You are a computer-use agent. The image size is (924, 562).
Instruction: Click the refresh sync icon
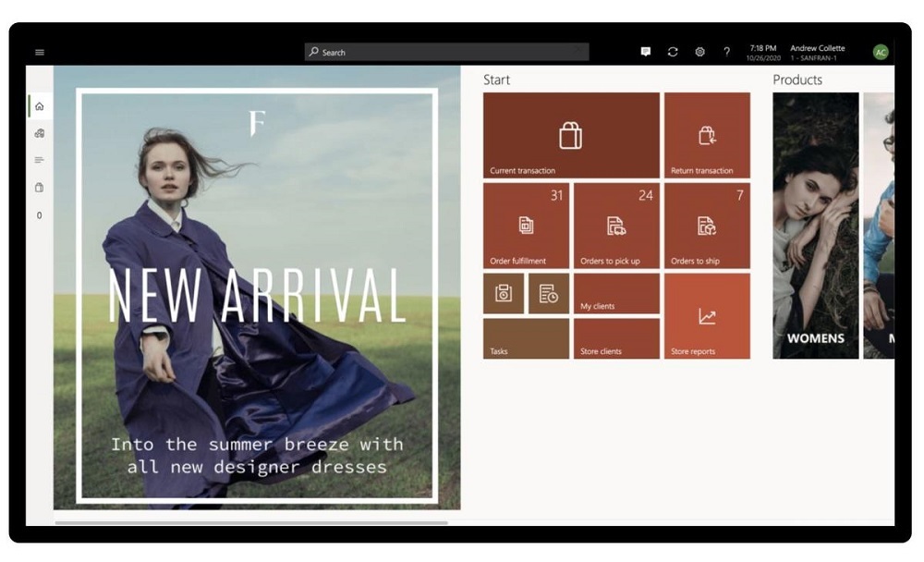673,52
